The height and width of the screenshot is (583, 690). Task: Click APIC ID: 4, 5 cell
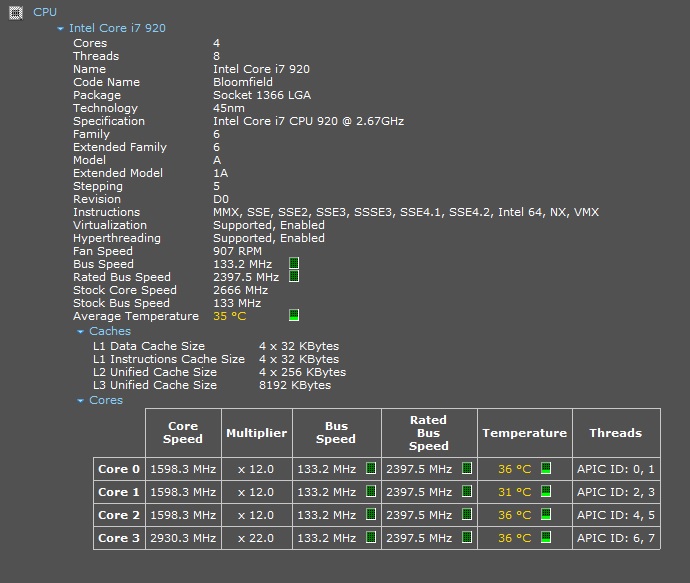tap(616, 515)
